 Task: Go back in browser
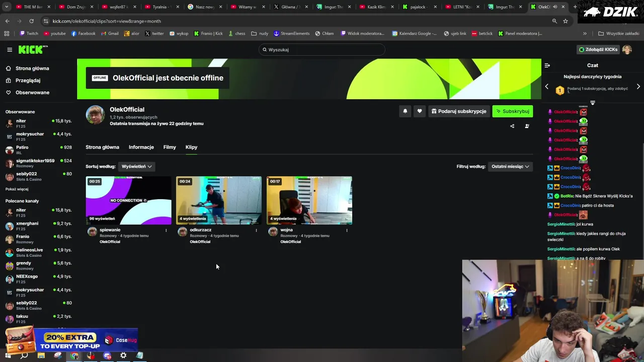tap(7, 21)
